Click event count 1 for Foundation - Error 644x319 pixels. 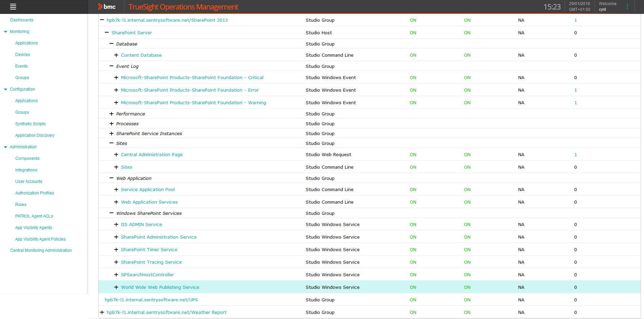(x=576, y=90)
